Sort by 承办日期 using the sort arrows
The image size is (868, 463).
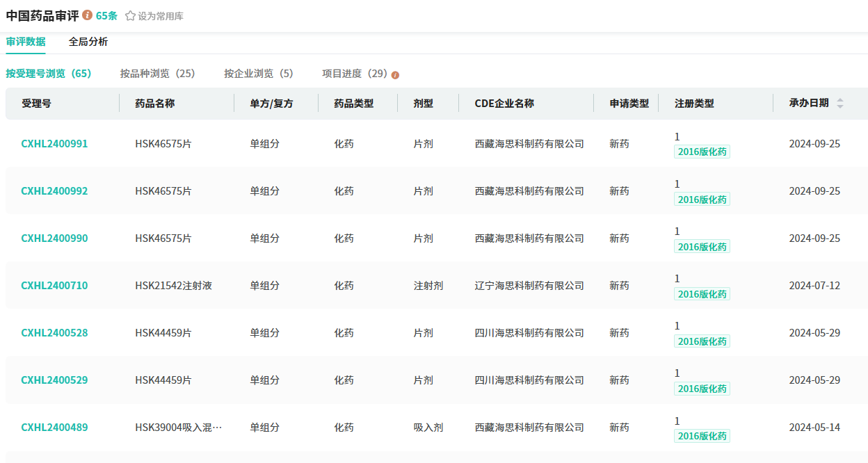pyautogui.click(x=840, y=103)
